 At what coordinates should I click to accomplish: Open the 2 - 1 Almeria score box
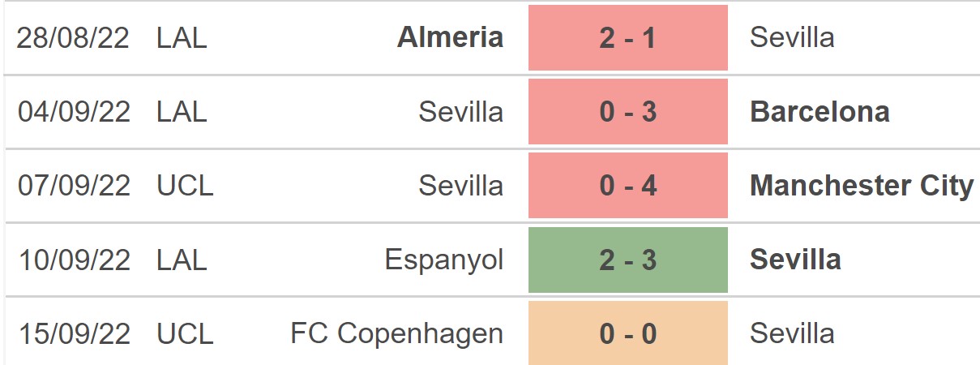click(x=627, y=37)
